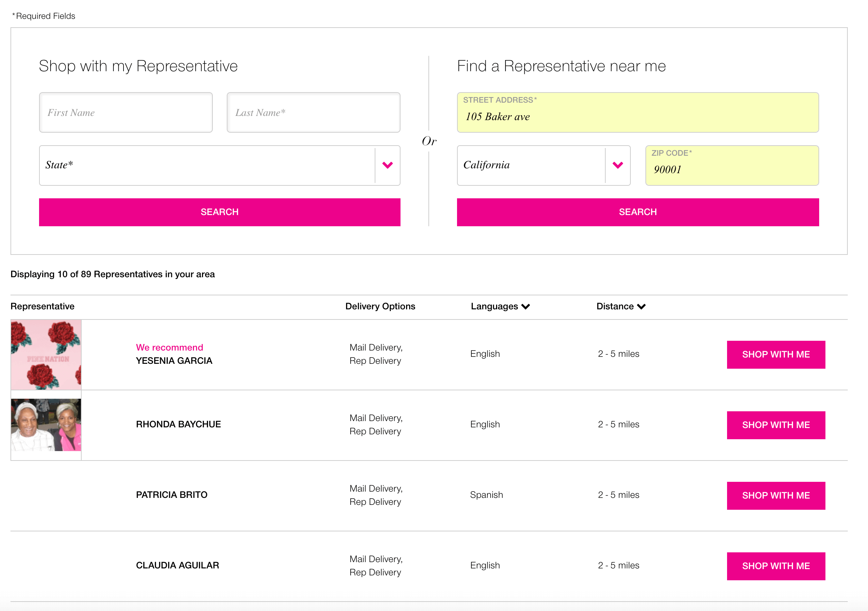The height and width of the screenshot is (611, 868).
Task: Open Yesenia Garcia's rose profile picture
Action: click(46, 354)
